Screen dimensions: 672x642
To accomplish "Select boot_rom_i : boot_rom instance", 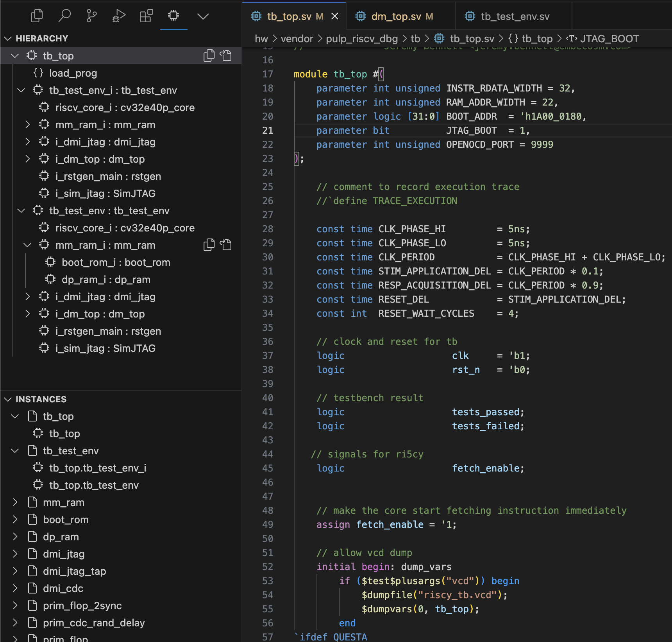I will pos(116,262).
